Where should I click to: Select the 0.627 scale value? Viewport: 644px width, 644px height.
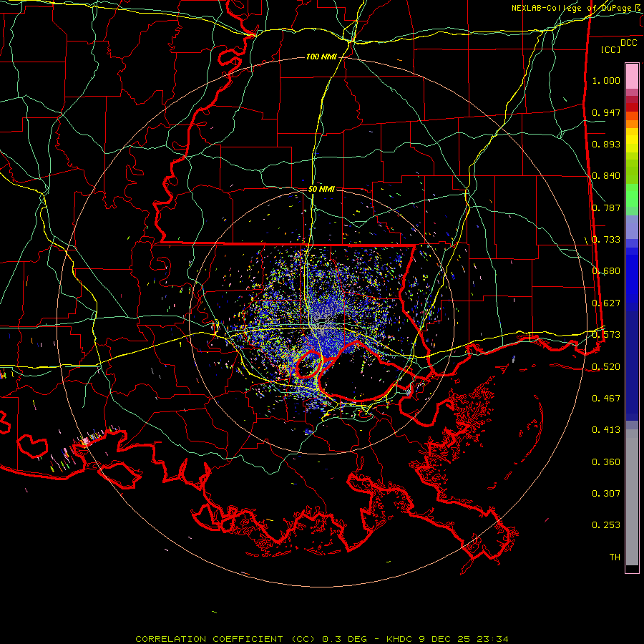606,303
